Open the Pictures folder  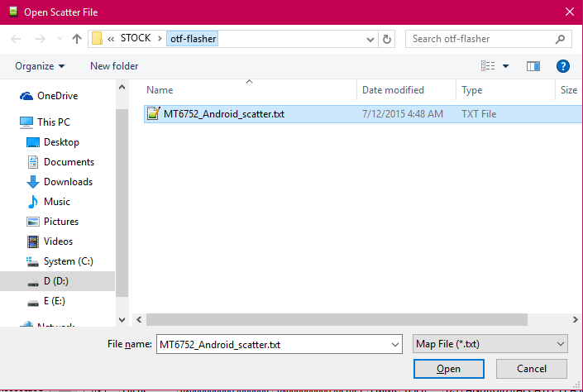pos(61,222)
